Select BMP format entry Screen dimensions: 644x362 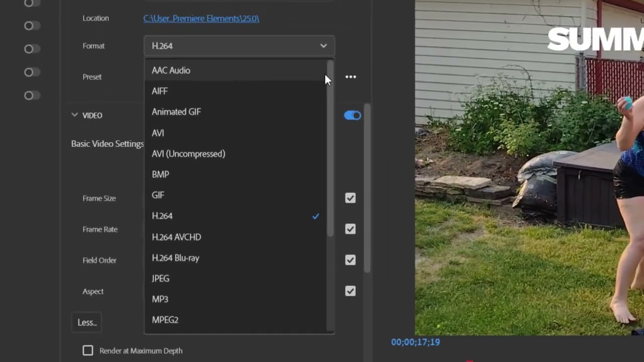pyautogui.click(x=235, y=174)
